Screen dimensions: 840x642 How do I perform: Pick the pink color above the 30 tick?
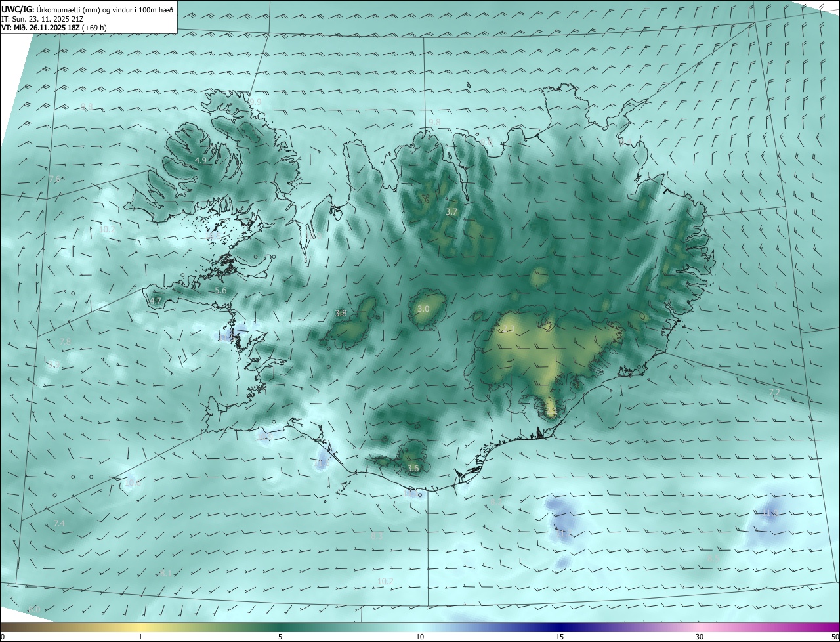coord(700,627)
